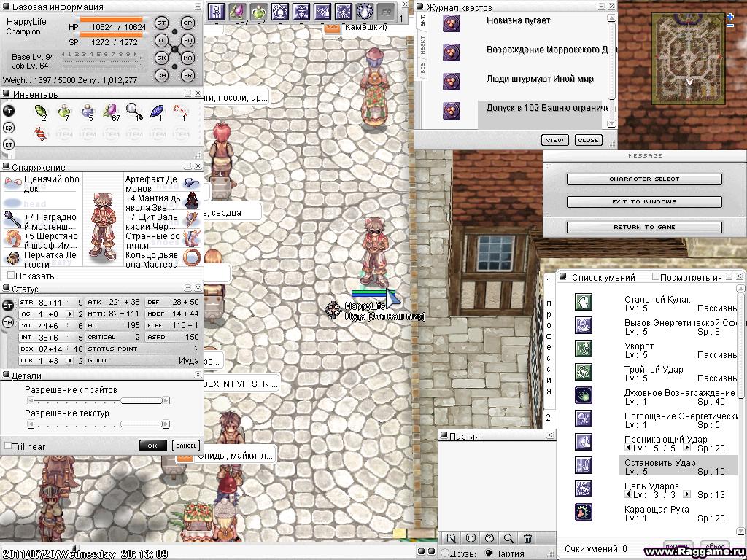Open equipment via EQ button in basic info
This screenshot has height=560, width=747.
(187, 41)
